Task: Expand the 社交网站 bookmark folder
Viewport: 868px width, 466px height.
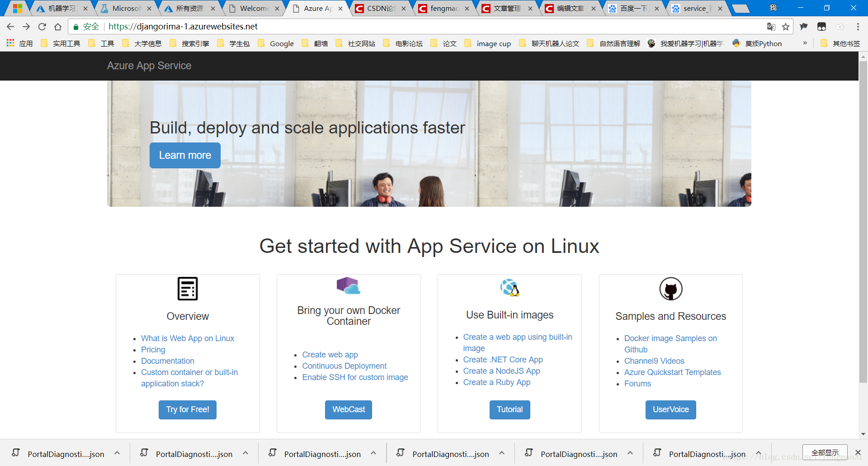Action: (356, 43)
